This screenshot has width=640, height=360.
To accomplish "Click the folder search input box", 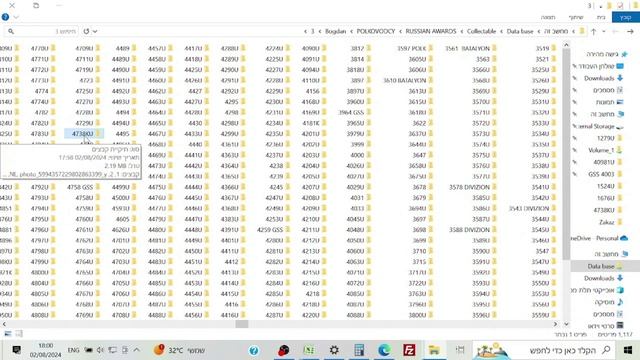I will click(42, 31).
